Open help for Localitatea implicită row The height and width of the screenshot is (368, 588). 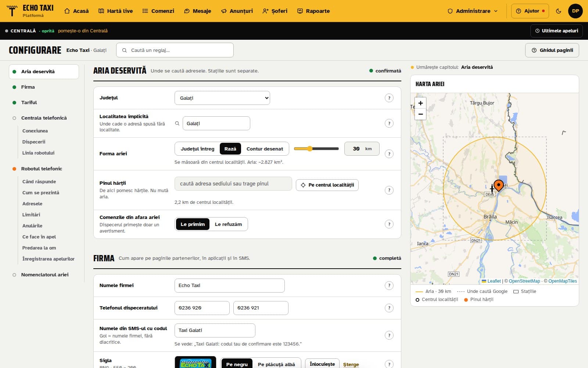(389, 123)
